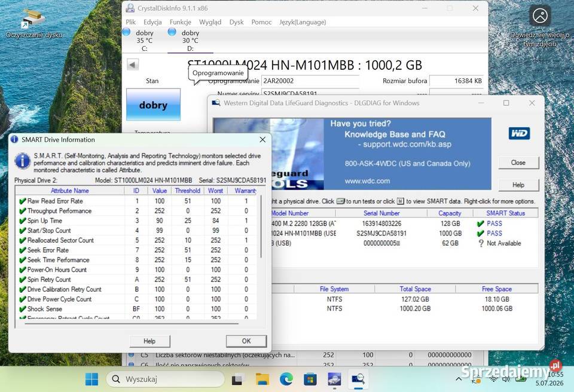Click the Free Space column header
This screenshot has height=392, width=574.
pyautogui.click(x=497, y=289)
